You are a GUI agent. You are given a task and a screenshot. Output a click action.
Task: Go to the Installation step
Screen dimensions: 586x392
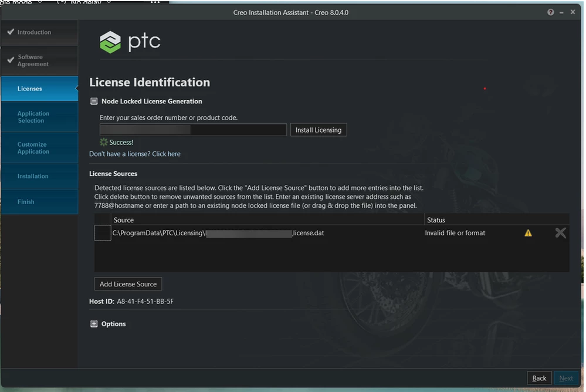click(40, 176)
